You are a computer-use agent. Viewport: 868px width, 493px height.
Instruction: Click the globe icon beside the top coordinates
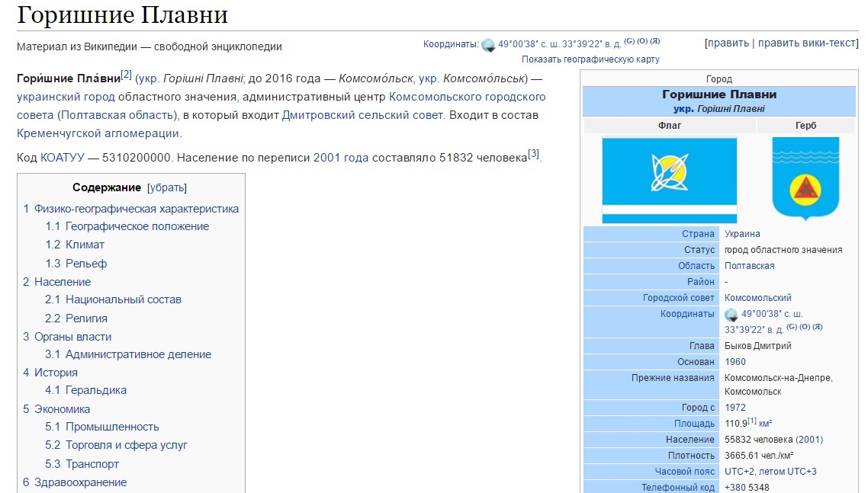pos(488,45)
